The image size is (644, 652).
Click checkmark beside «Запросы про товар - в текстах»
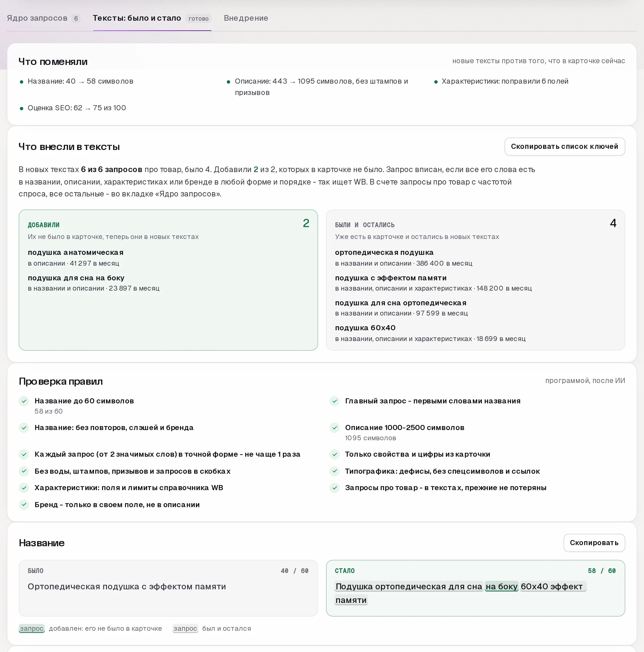334,488
